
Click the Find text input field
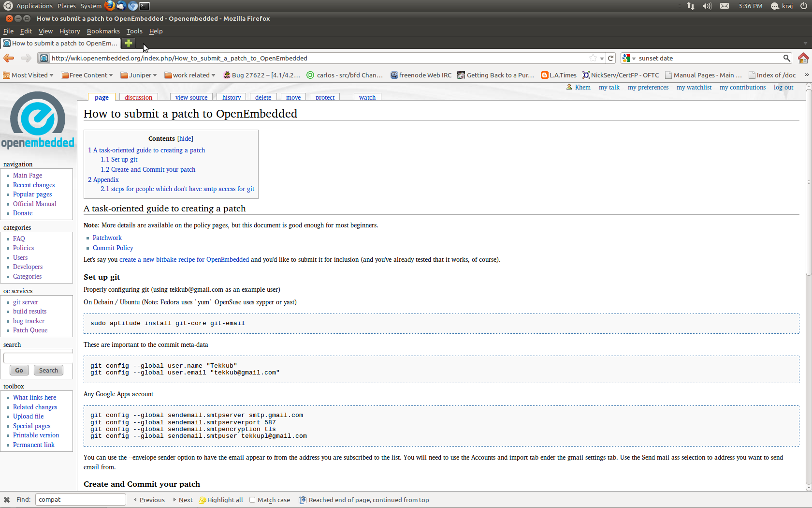(80, 500)
